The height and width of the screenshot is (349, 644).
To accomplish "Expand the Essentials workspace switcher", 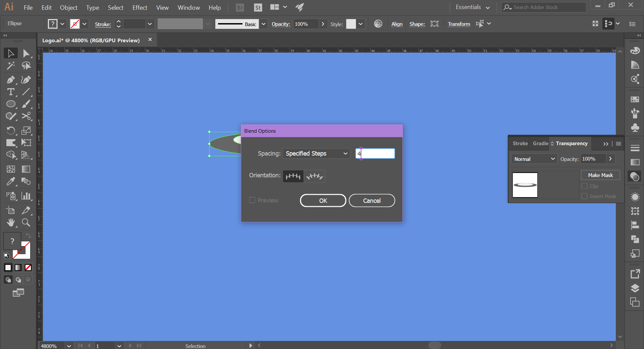I will pyautogui.click(x=473, y=7).
